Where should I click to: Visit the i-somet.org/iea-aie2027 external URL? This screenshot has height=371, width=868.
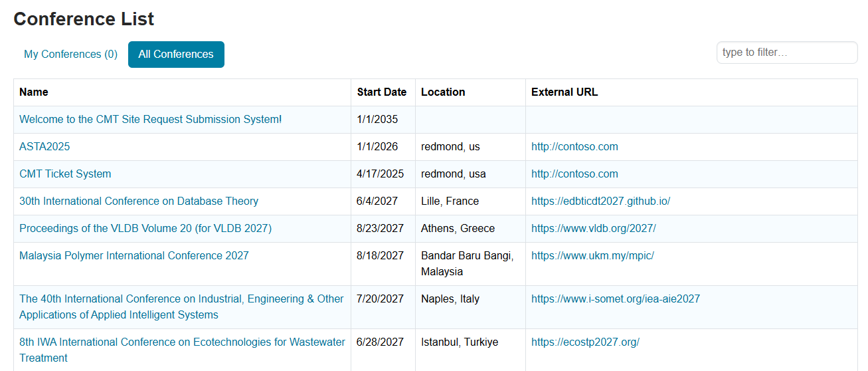click(615, 299)
